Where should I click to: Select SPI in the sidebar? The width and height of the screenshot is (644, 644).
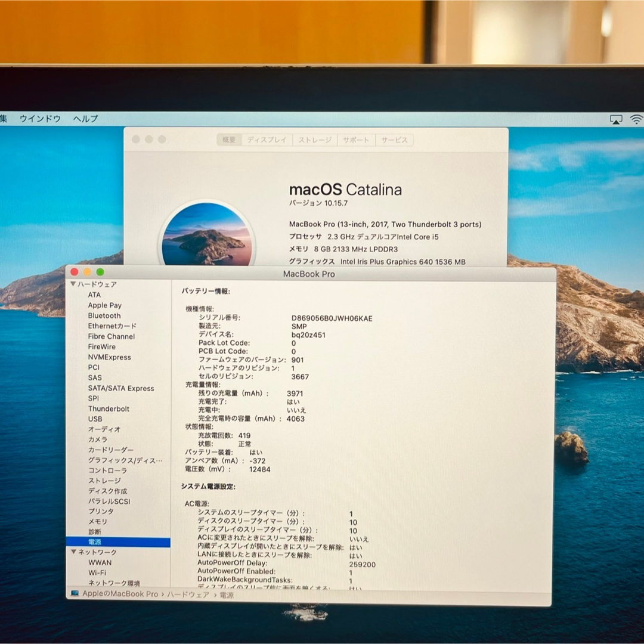point(93,398)
